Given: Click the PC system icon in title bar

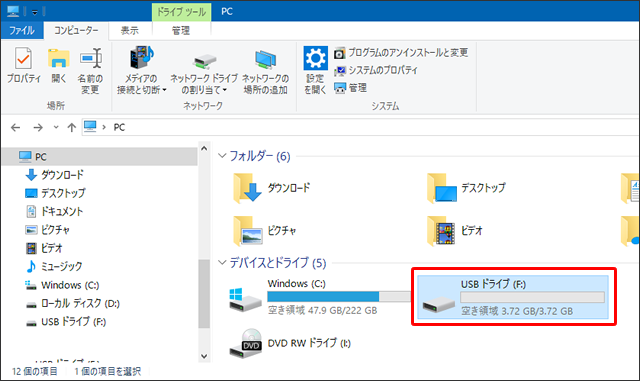Looking at the screenshot, I should point(13,11).
